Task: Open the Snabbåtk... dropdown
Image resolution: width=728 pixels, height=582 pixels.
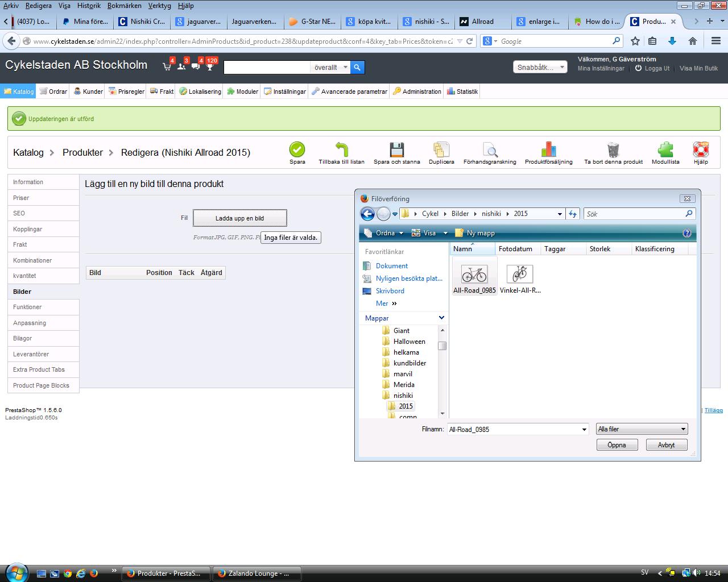Action: (x=540, y=67)
